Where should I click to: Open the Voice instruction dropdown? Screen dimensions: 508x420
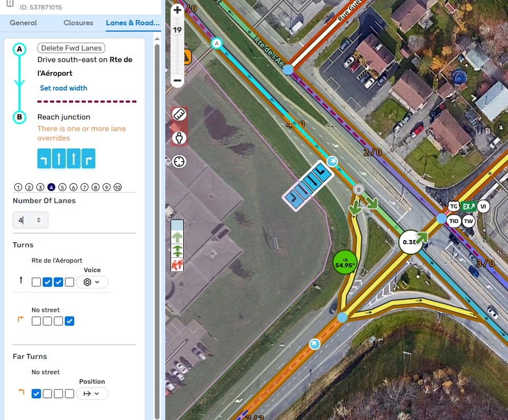click(92, 282)
